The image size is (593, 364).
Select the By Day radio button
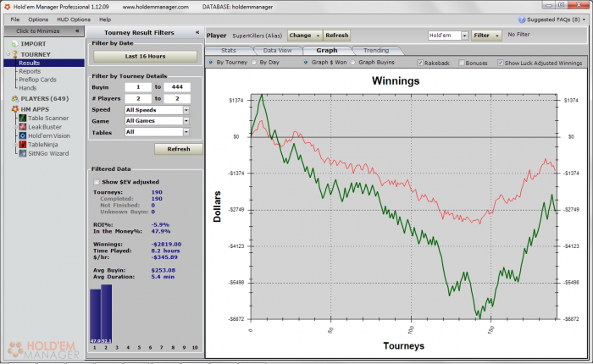click(x=255, y=63)
